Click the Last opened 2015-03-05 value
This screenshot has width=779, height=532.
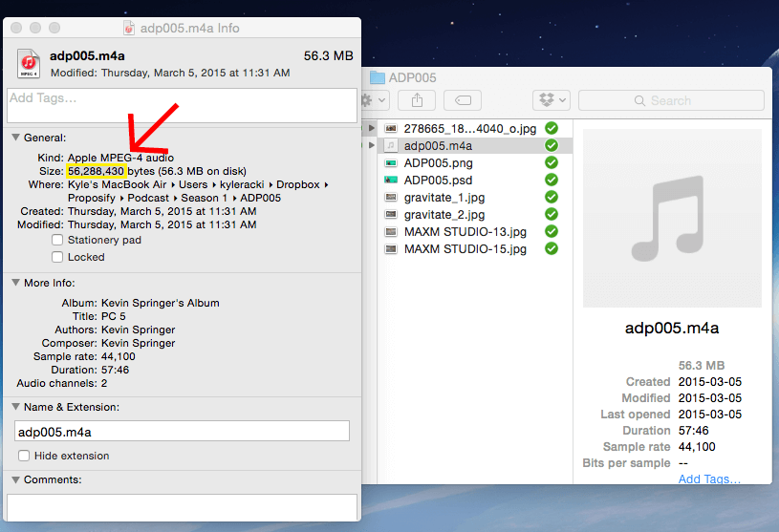710,415
